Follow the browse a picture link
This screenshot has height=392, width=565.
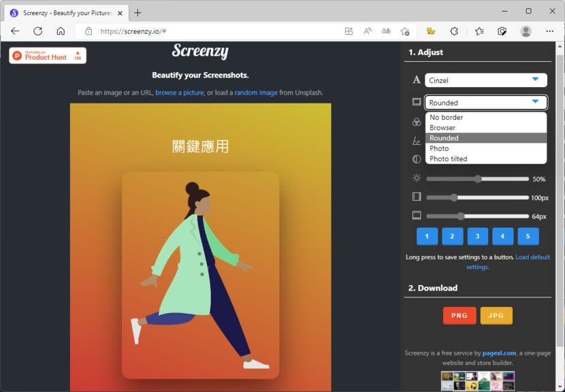pos(180,93)
